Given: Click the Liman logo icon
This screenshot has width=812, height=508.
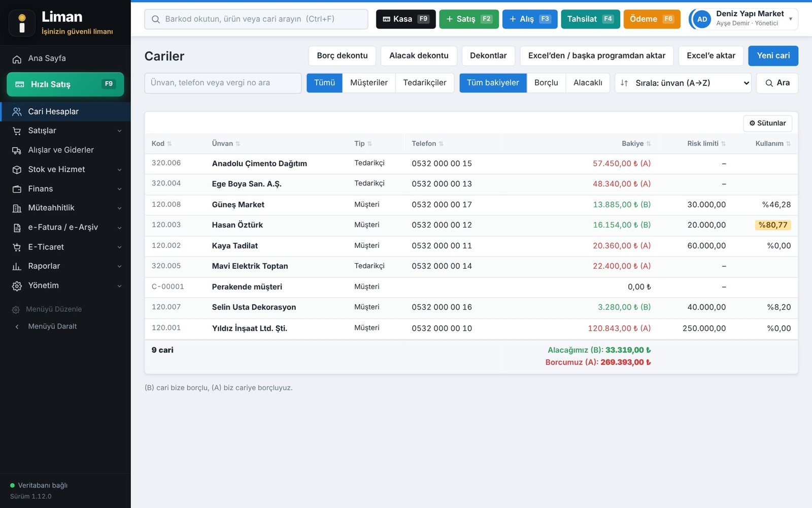Looking at the screenshot, I should (x=22, y=23).
